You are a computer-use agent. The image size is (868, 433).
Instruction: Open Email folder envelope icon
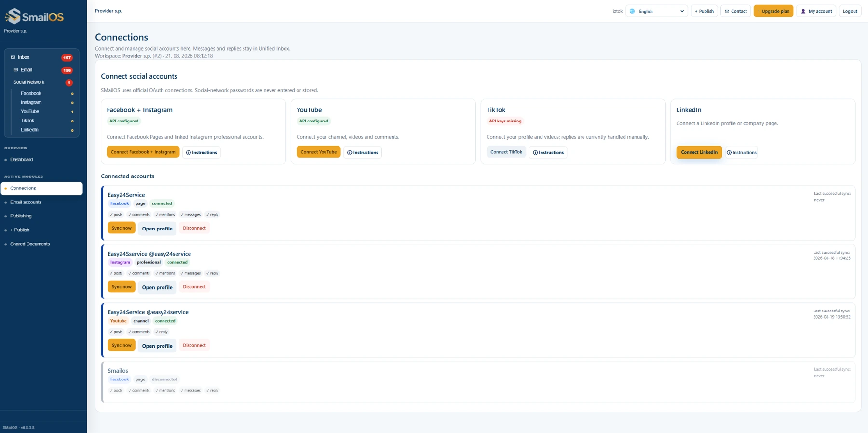pyautogui.click(x=15, y=70)
